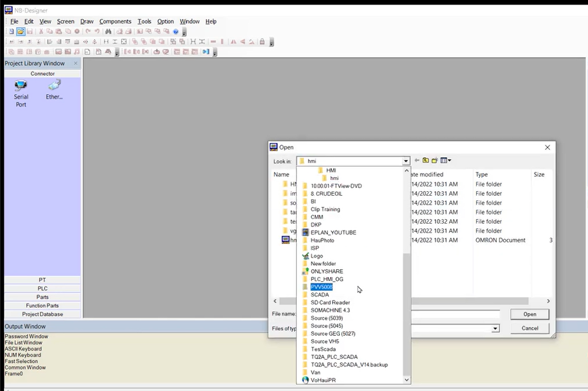This screenshot has height=391, width=588.
Task: Open the Screen menu
Action: [x=65, y=21]
